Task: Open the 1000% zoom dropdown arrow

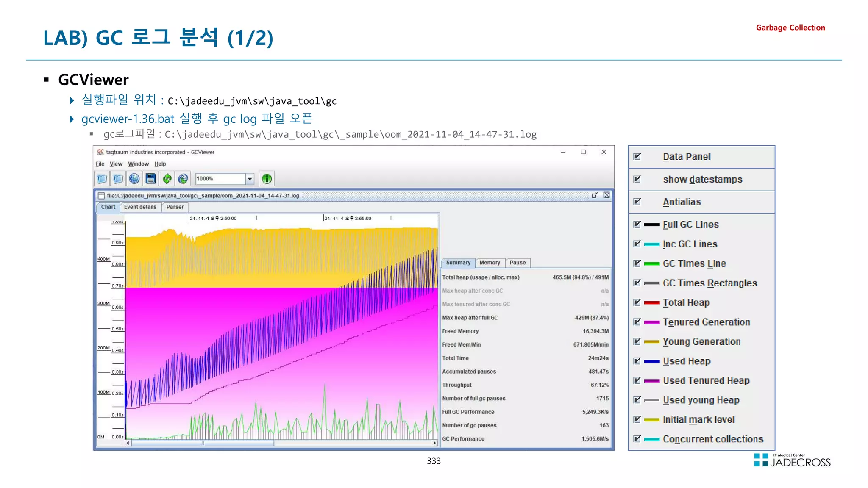Action: 250,179
